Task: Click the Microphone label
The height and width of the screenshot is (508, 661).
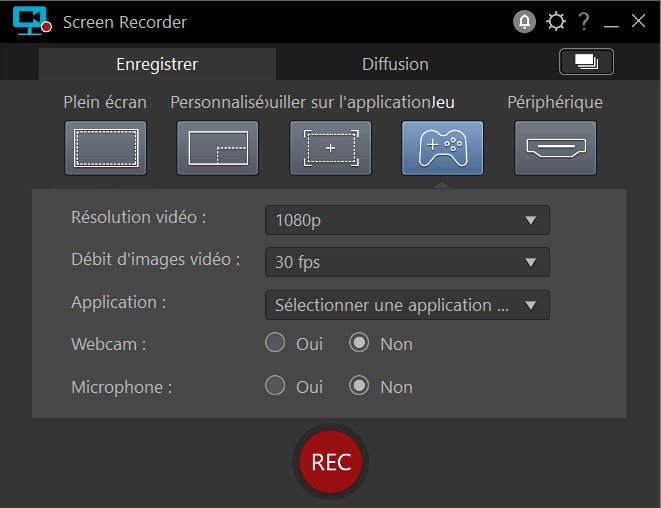Action: (x=121, y=387)
